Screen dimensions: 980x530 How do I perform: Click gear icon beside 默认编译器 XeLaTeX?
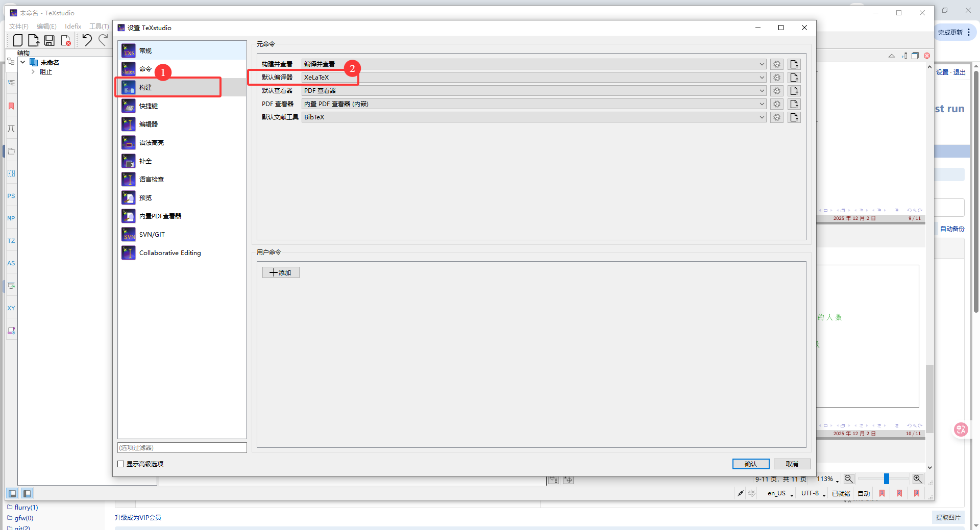tap(777, 78)
